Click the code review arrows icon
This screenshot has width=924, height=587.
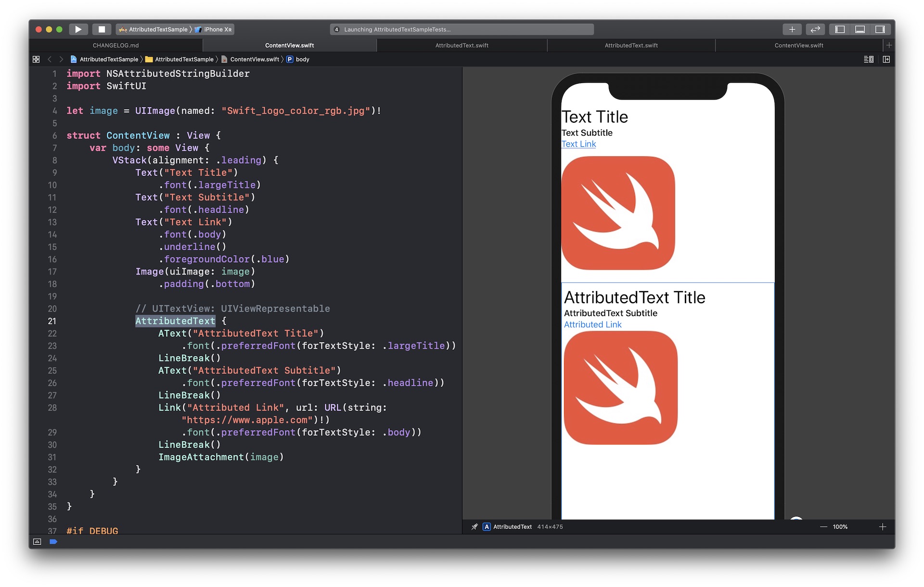click(815, 29)
